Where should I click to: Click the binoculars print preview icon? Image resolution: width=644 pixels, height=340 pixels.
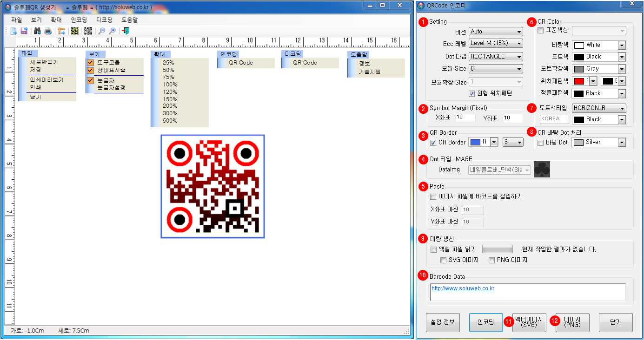[38, 31]
